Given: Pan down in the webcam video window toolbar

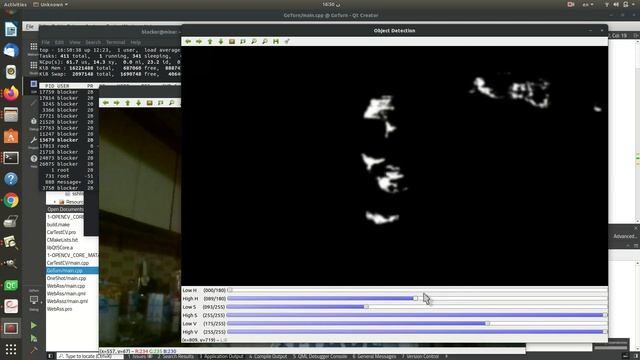Looking at the screenshot, I should (139, 103).
